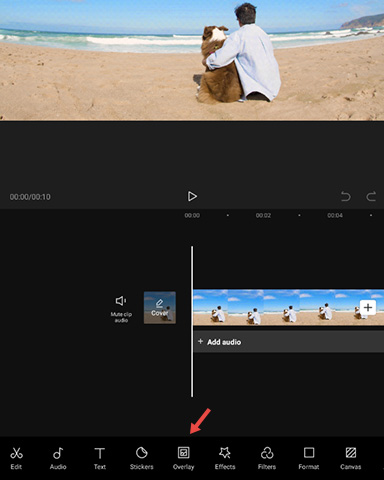
Task: Open the Stickers tool
Action: pyautogui.click(x=142, y=458)
